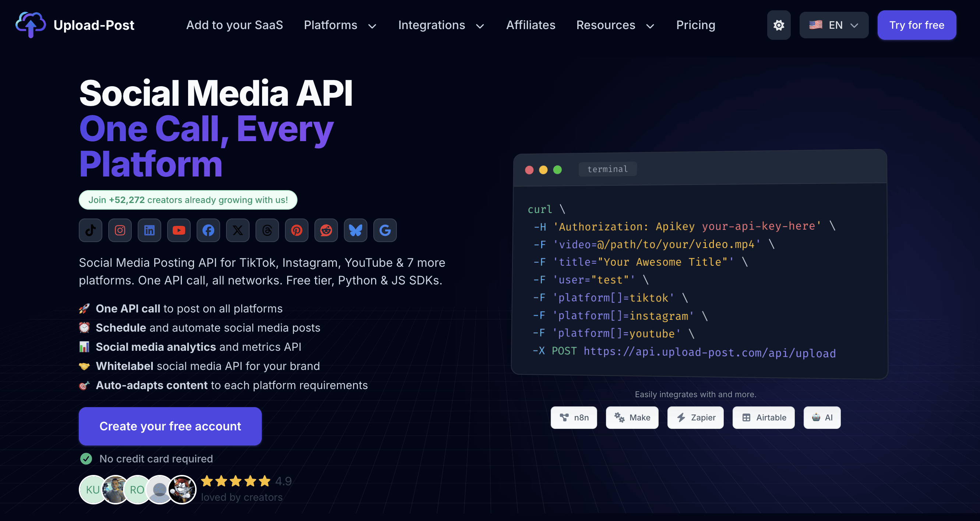Select the TikTok platform icon
The image size is (980, 521).
tap(91, 230)
